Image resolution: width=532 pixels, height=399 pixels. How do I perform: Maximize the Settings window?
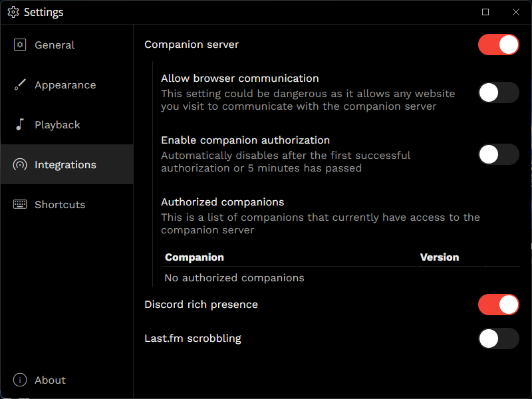(x=485, y=12)
